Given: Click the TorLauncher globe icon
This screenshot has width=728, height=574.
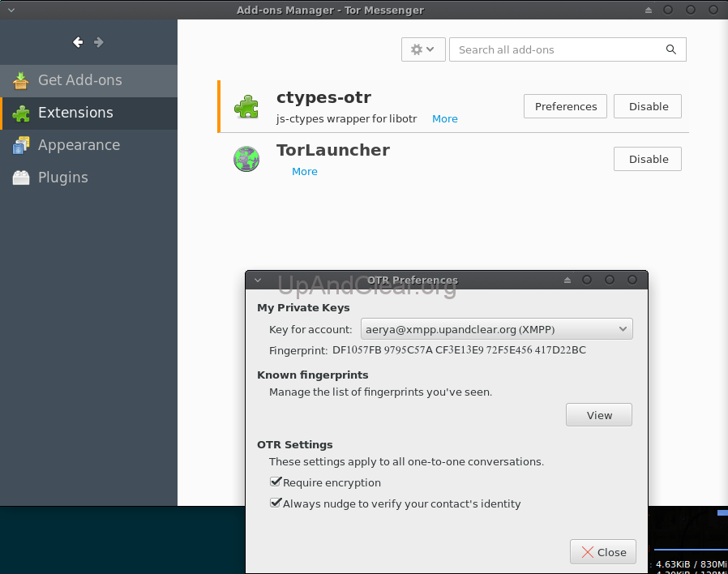Looking at the screenshot, I should [x=246, y=159].
